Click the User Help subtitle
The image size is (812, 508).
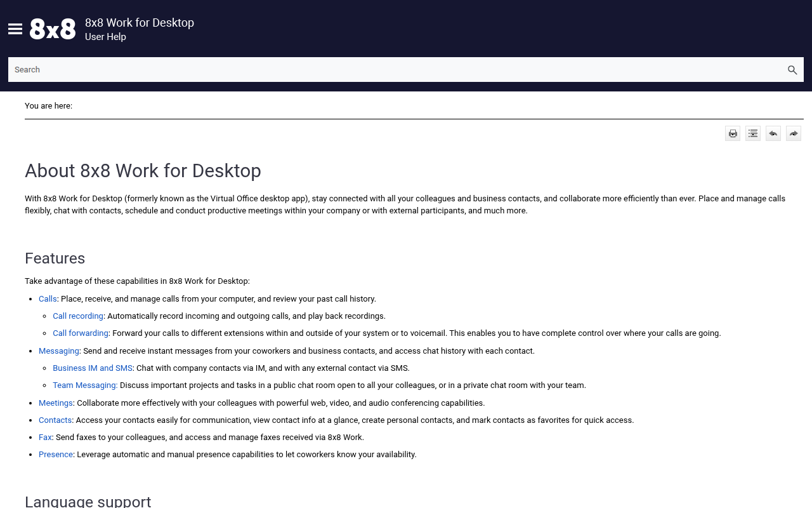pos(105,37)
